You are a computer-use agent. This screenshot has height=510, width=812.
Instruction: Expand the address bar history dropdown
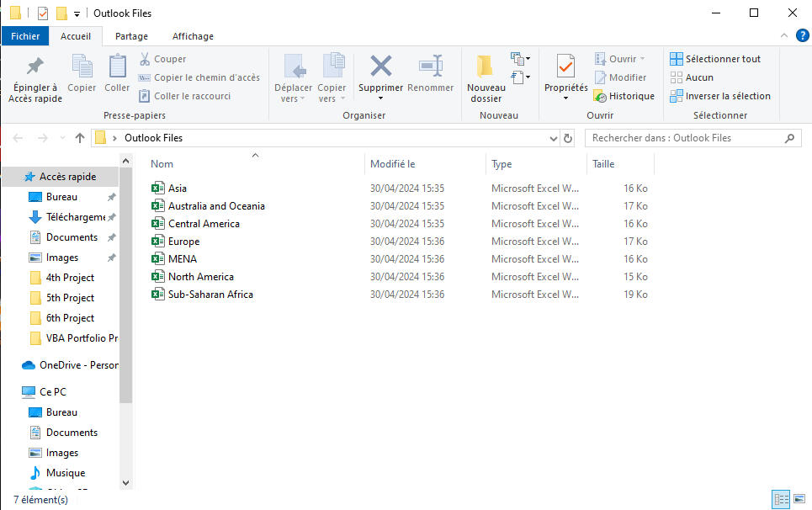tap(552, 138)
